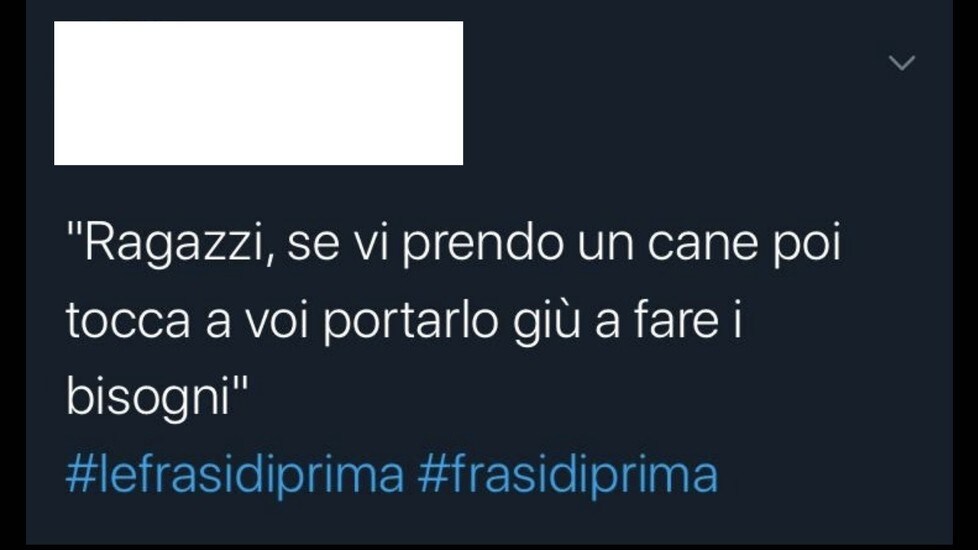Click the words "se vi" in the tweet

click(337, 244)
